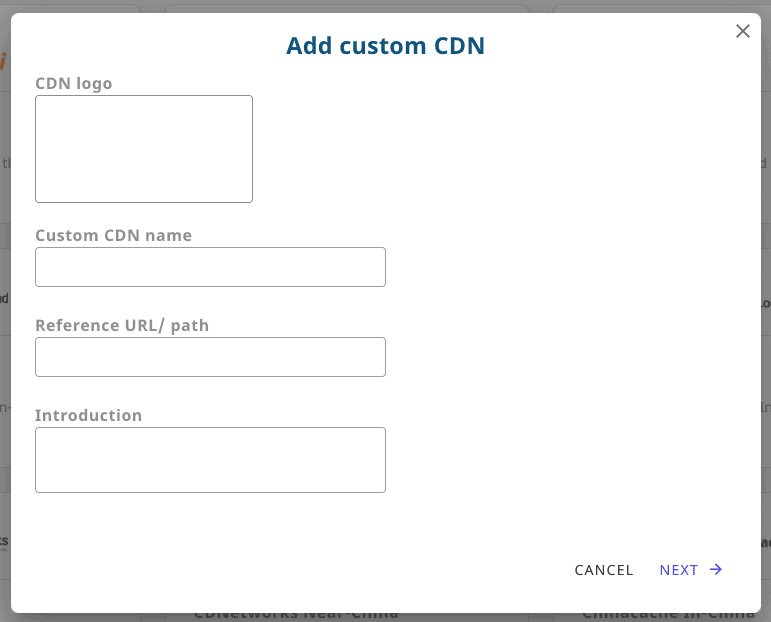
Task: Click inside the Introduction text area
Action: pyautogui.click(x=210, y=460)
